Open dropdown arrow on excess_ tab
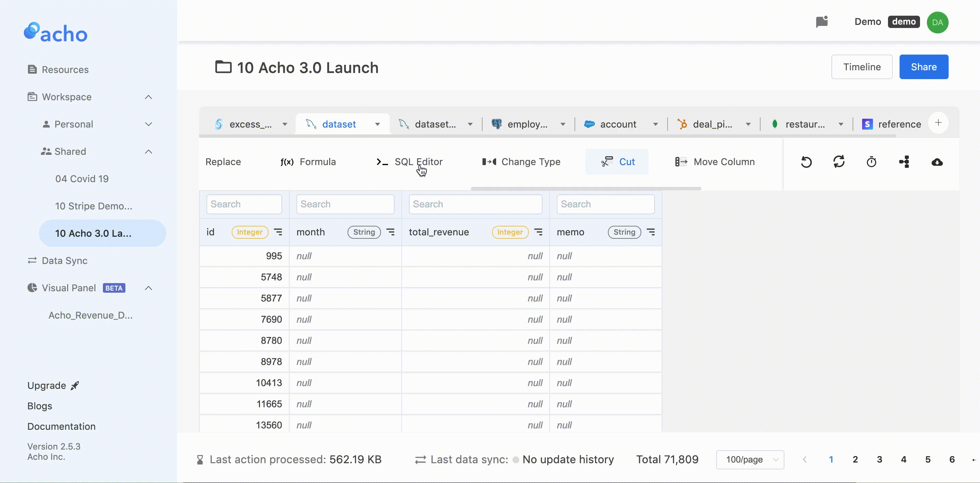980x483 pixels. pos(285,124)
